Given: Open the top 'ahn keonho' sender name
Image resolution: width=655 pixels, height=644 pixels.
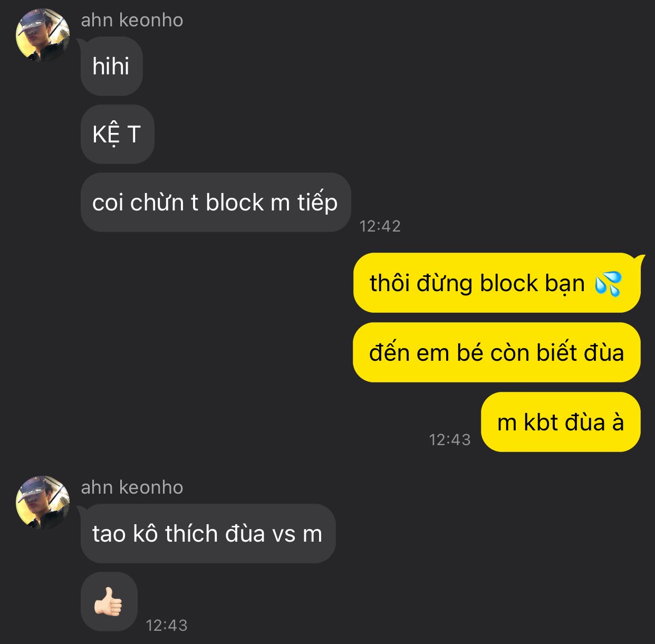Looking at the screenshot, I should point(132,20).
